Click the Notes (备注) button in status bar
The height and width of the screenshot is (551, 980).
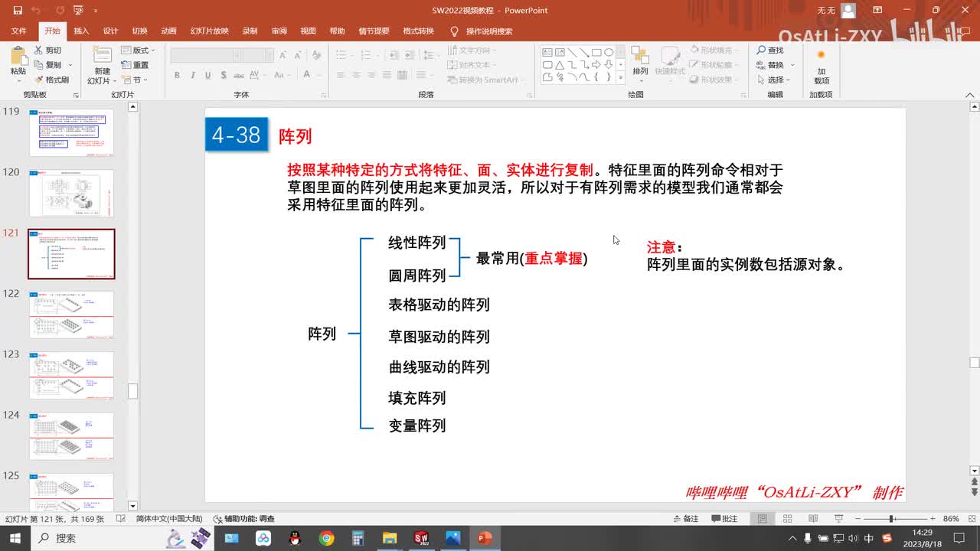pos(685,519)
